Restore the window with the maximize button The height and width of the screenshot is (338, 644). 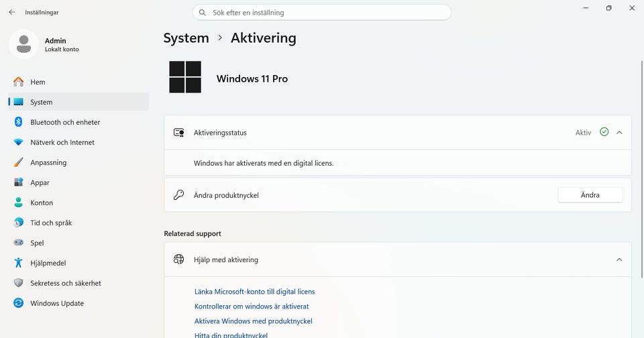608,8
